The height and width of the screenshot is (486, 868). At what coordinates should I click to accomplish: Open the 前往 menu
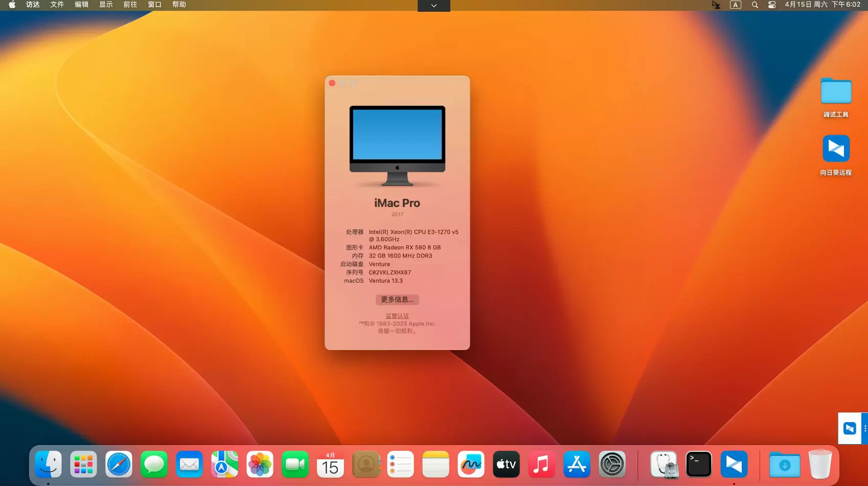pos(130,5)
